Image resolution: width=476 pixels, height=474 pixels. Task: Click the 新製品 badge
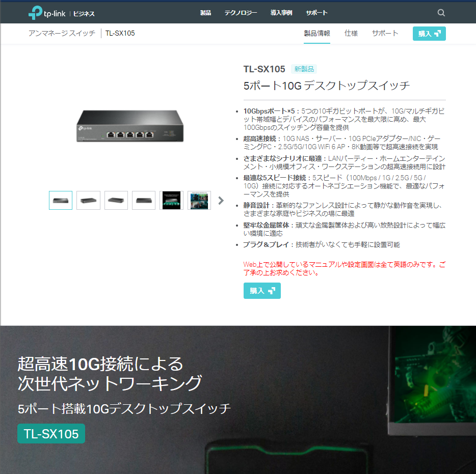(304, 69)
